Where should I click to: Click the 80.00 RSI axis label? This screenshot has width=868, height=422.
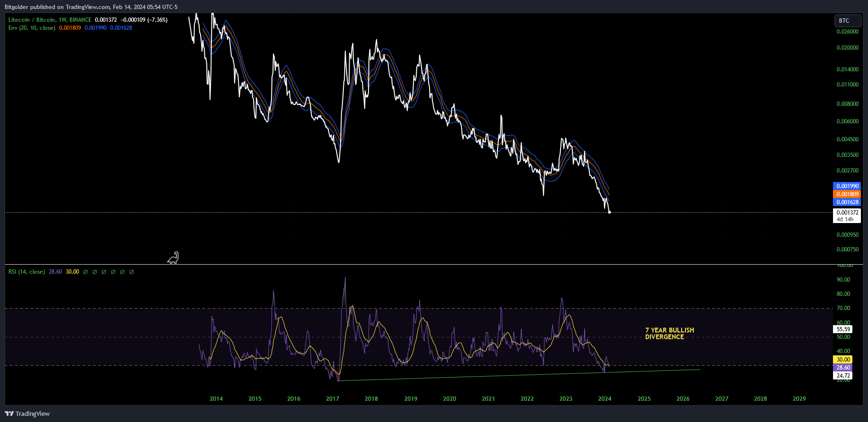point(843,294)
